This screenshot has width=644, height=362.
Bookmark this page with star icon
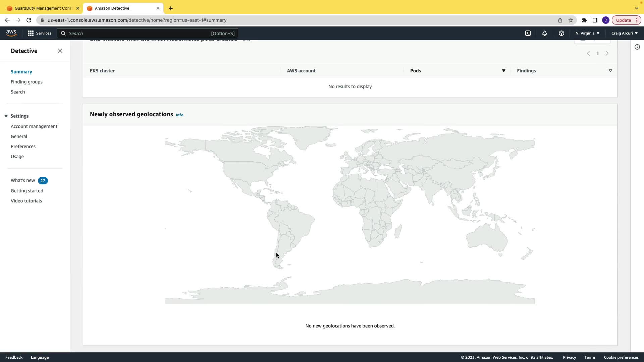(571, 20)
